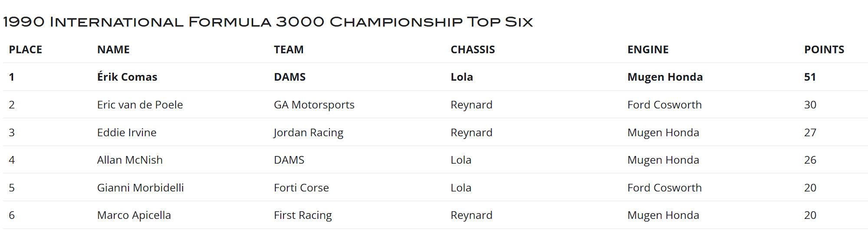Select the TEAM column header
This screenshot has width=868, height=234.
tap(289, 50)
